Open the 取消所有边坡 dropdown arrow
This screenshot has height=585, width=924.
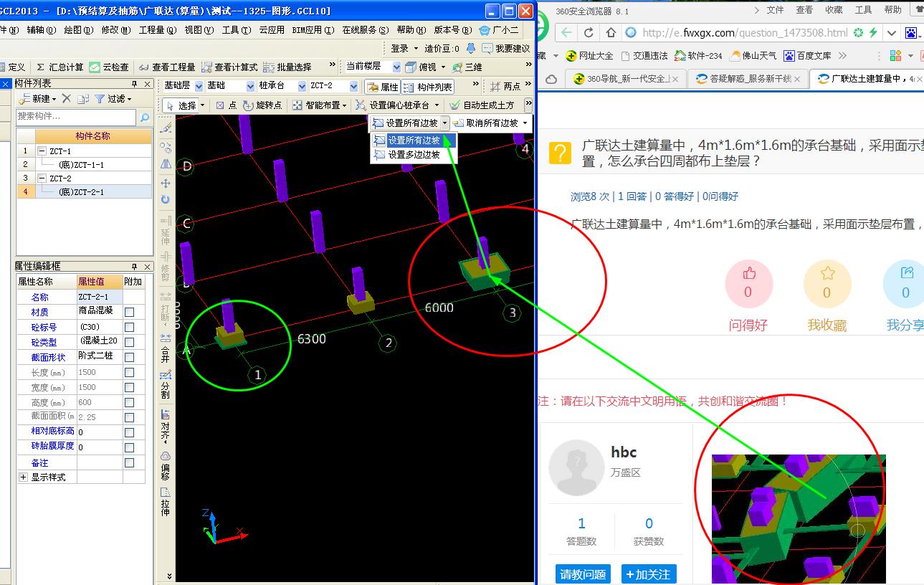[x=525, y=123]
